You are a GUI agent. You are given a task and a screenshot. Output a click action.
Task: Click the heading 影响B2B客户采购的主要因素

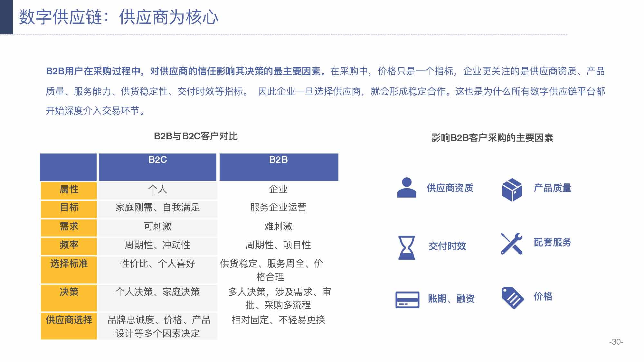(492, 138)
